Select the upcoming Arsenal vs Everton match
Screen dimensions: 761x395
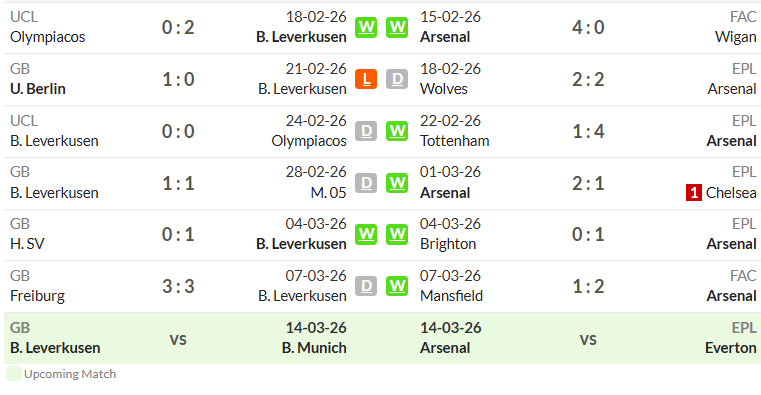[x=588, y=338]
